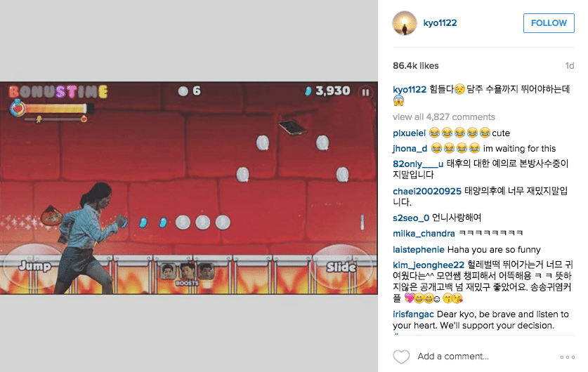Follow the kyo1122 account
The image size is (588, 372).
[x=549, y=23]
